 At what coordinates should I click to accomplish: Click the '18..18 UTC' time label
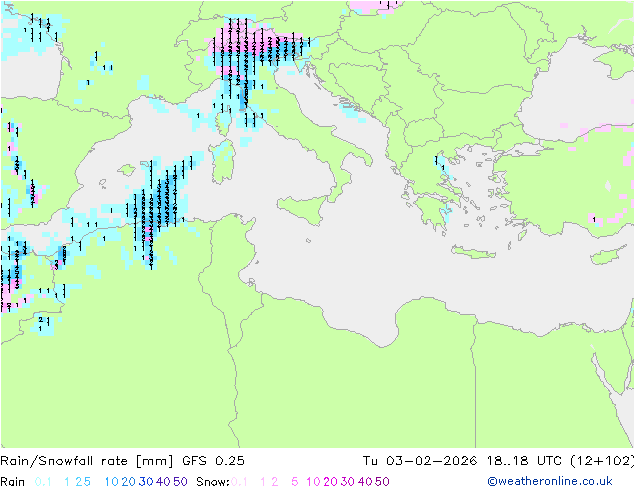click(x=524, y=461)
